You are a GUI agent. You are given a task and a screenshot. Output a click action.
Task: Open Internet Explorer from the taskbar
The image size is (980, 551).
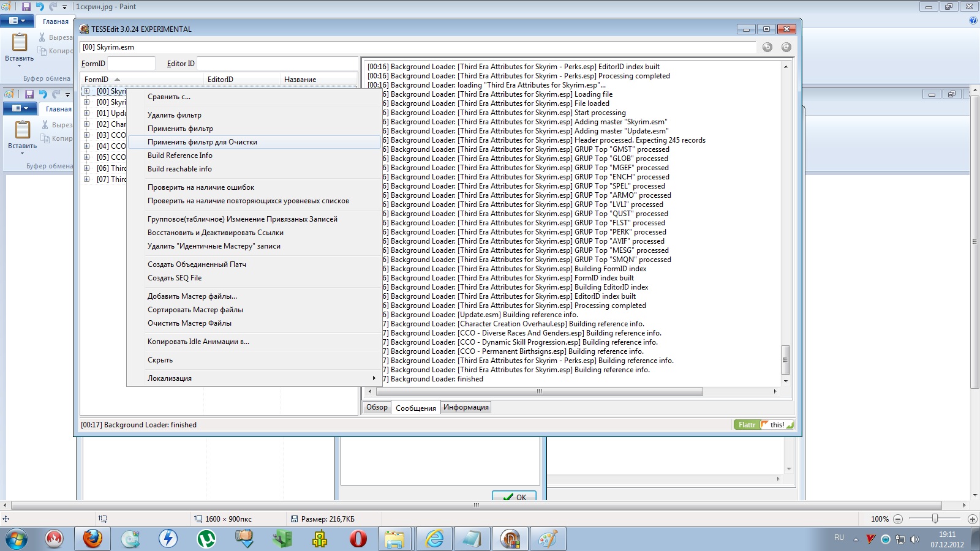[435, 539]
